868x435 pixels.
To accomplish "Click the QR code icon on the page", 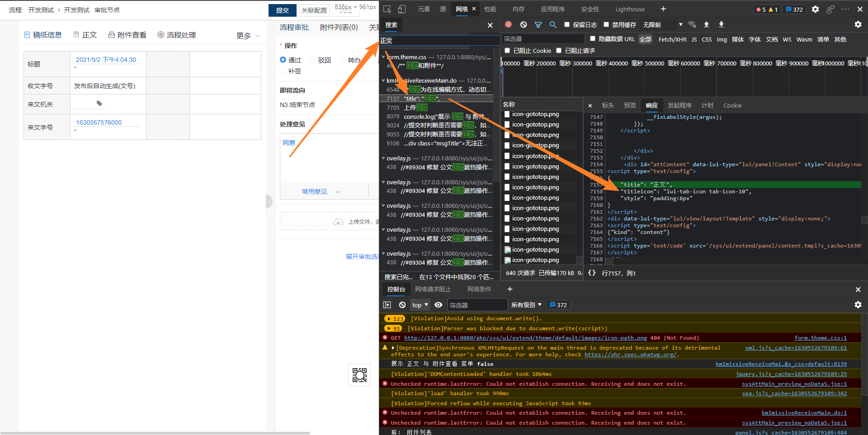I will tap(359, 375).
